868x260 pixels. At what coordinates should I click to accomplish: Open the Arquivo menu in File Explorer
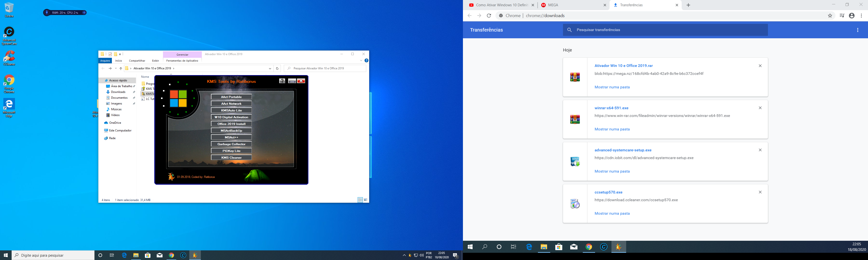tap(105, 60)
